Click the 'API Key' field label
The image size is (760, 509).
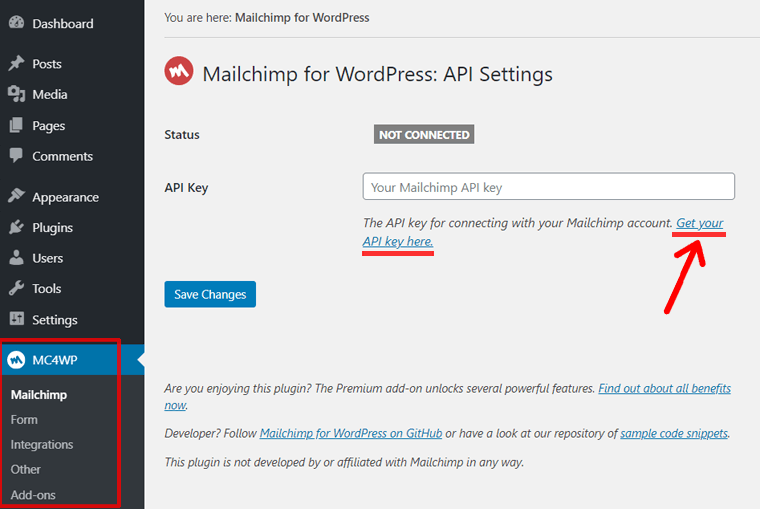[x=186, y=188]
